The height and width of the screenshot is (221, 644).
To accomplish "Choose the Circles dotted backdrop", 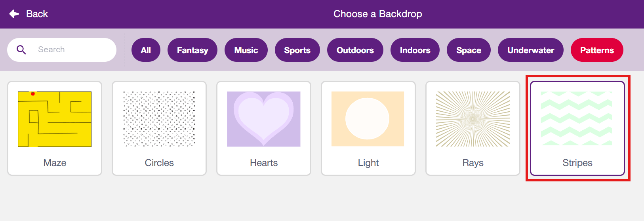I will click(159, 119).
